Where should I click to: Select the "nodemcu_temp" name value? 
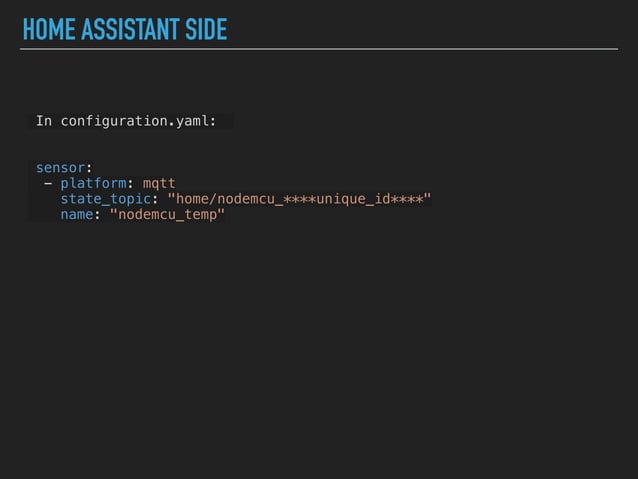(x=167, y=215)
